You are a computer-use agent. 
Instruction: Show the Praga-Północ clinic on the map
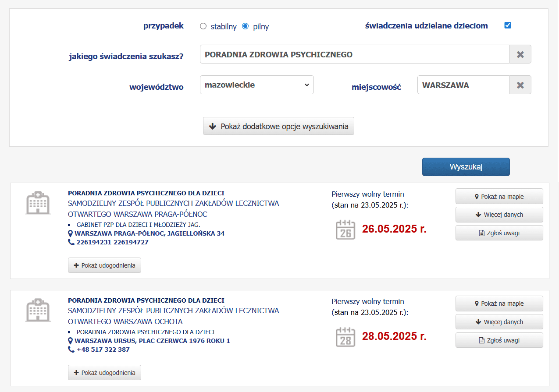[499, 196]
